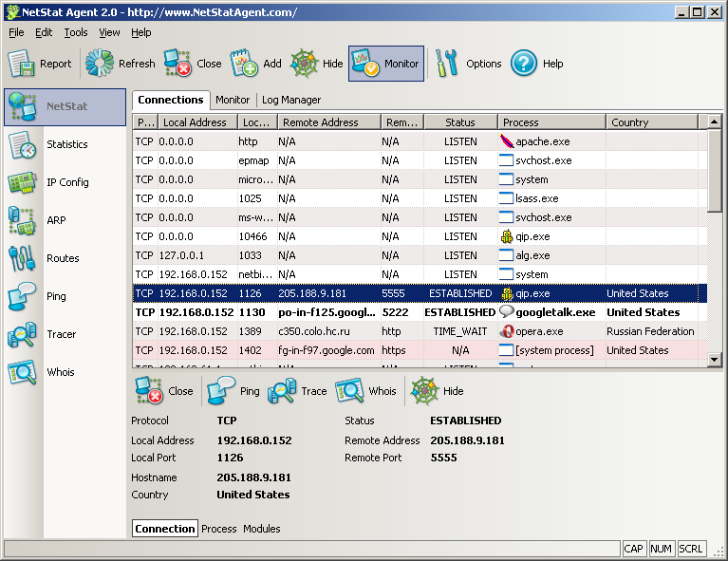Open the View menu
728x561 pixels.
coord(109,32)
